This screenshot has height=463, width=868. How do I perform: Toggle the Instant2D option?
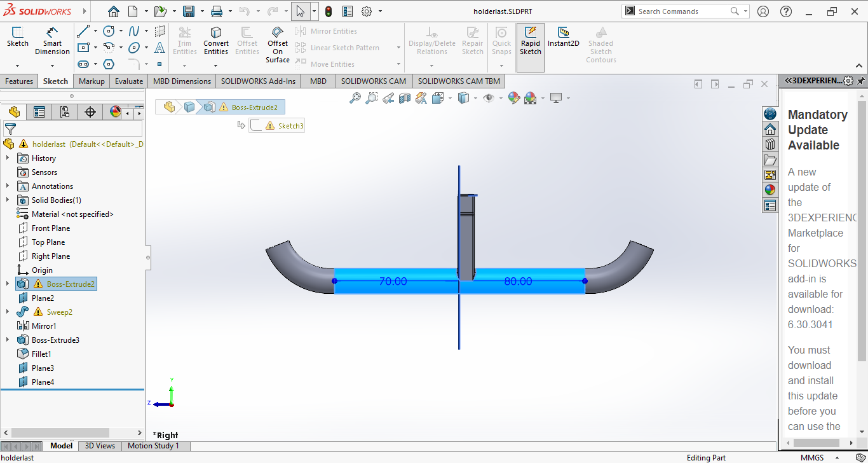click(x=563, y=37)
